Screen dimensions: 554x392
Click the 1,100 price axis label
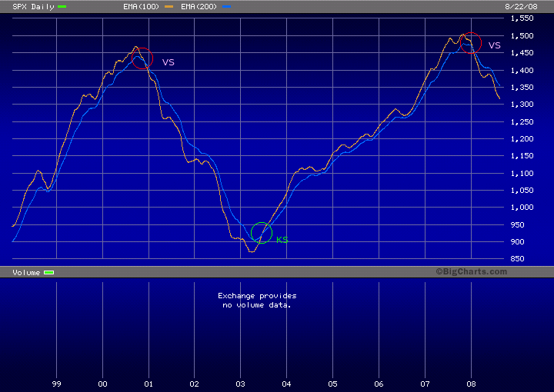point(522,173)
